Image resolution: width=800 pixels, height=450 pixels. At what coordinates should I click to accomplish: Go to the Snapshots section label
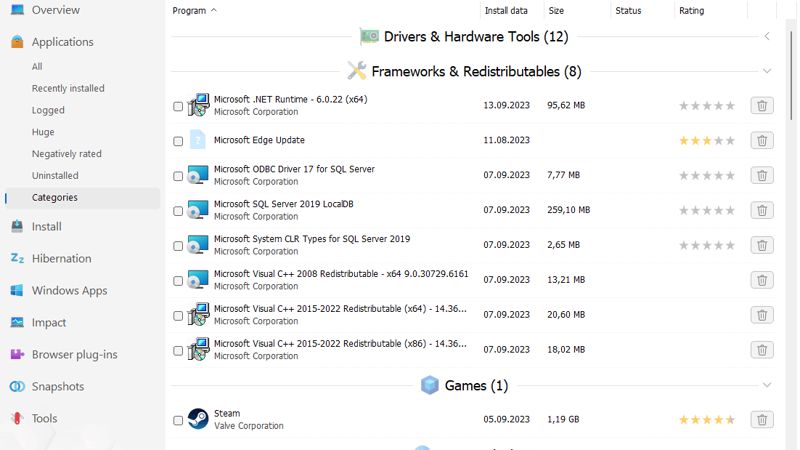[x=58, y=387]
